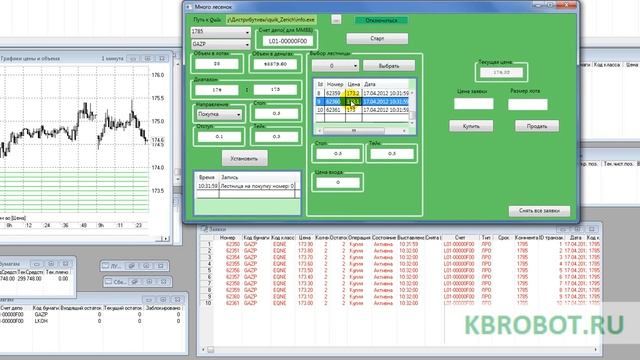Select Заявки row with order 62355

(400, 264)
